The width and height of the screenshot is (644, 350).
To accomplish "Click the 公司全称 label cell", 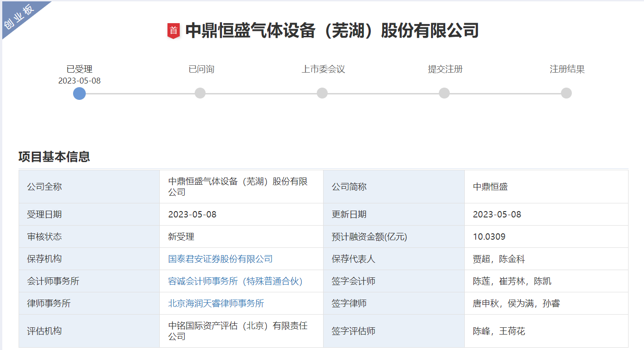I will pyautogui.click(x=89, y=187).
